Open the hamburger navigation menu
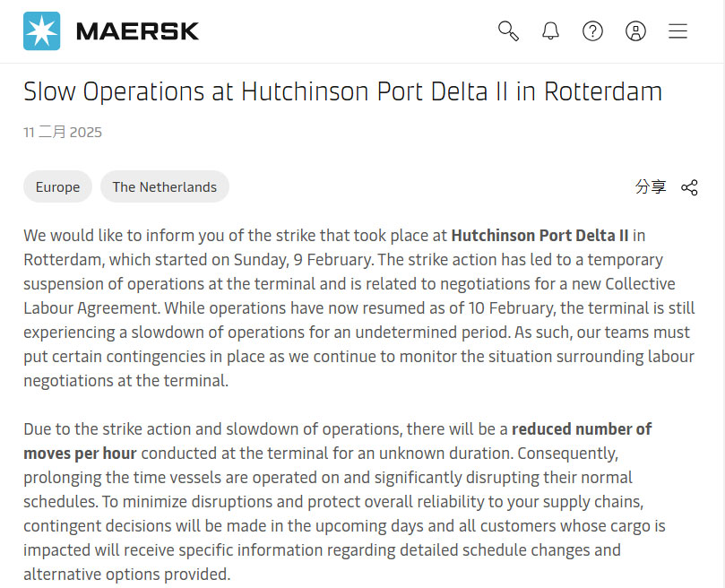 click(x=678, y=30)
